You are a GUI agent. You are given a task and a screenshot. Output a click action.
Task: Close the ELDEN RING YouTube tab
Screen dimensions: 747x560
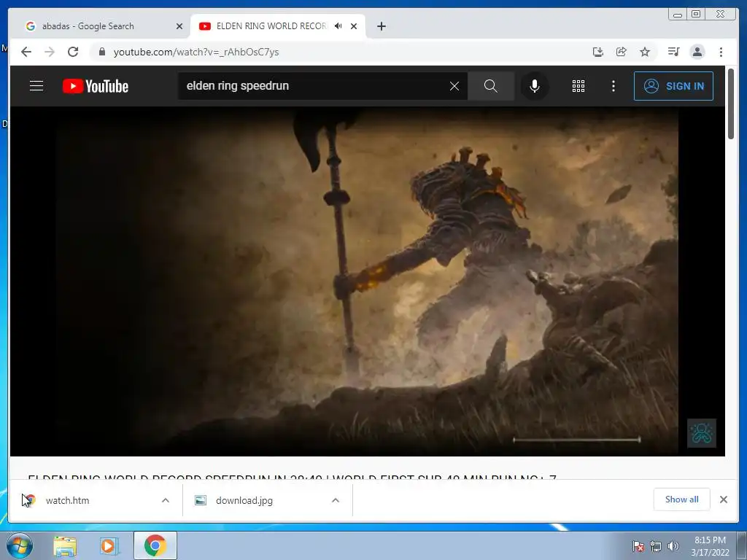pos(354,26)
